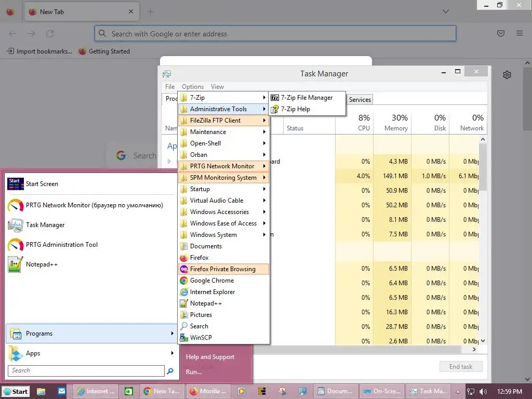Open Task Manager File menu
The height and width of the screenshot is (399, 532).
[x=170, y=87]
